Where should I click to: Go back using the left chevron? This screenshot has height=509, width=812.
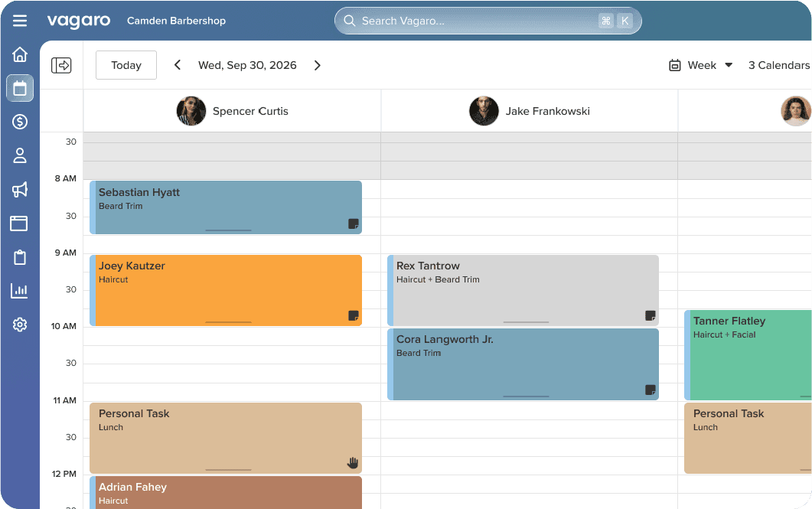[177, 65]
